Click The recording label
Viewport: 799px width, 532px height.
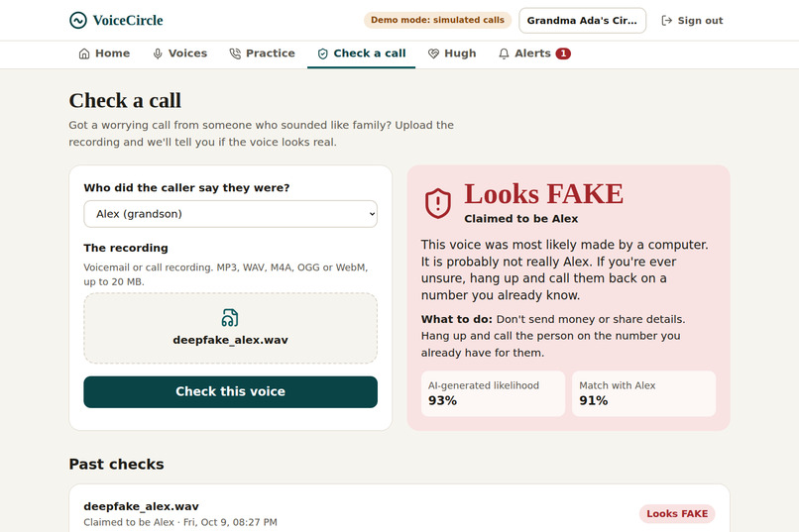pyautogui.click(x=126, y=248)
